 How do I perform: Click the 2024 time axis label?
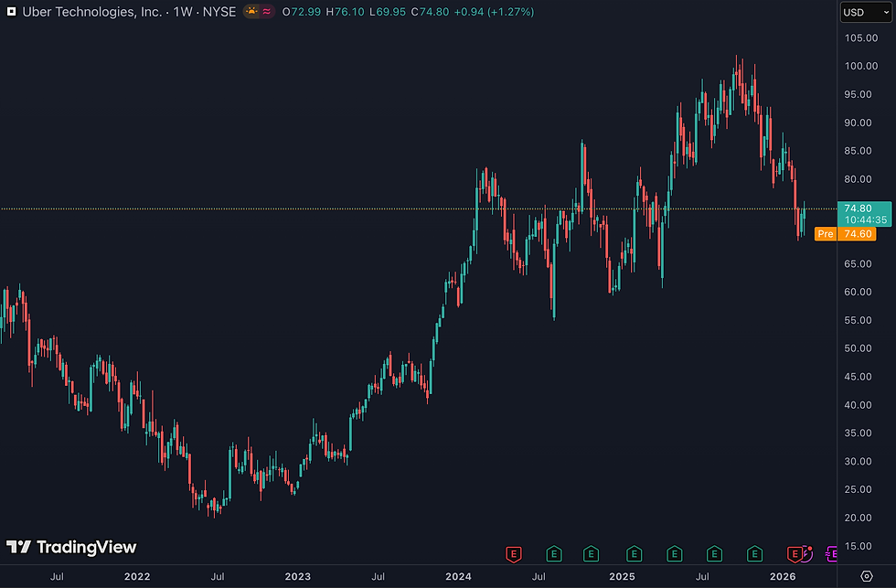point(458,577)
